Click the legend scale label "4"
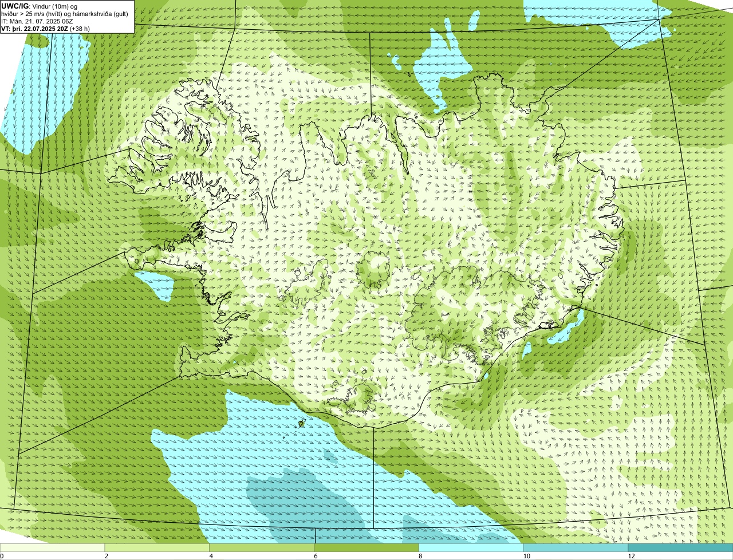 click(211, 556)
